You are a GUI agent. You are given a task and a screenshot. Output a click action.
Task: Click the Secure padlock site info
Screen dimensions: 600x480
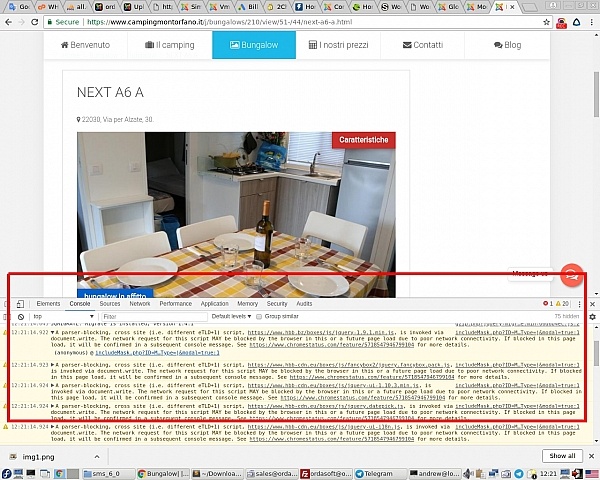[63, 22]
